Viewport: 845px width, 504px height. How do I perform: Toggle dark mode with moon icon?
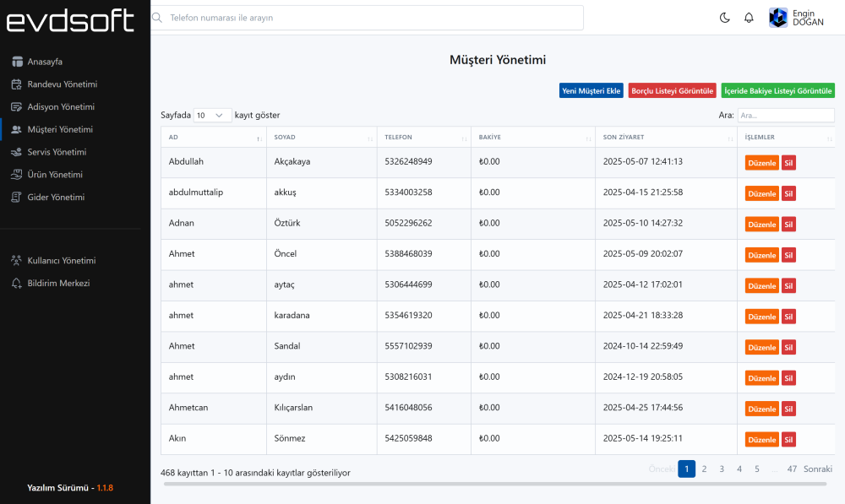coord(724,18)
